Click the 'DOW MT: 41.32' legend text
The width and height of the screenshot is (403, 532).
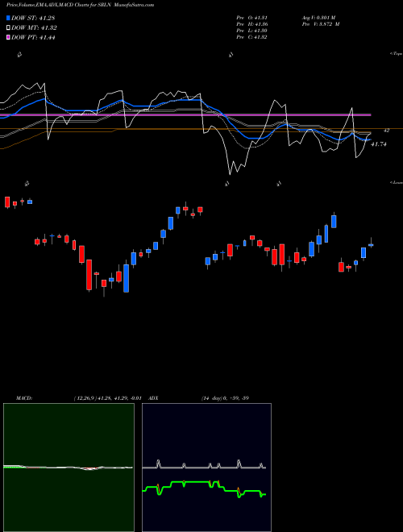coord(34,28)
